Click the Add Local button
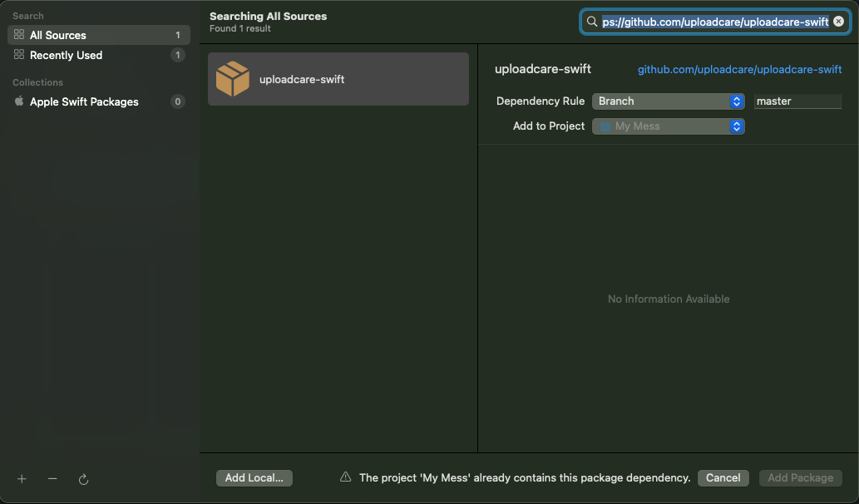Image resolution: width=859 pixels, height=504 pixels. click(254, 477)
